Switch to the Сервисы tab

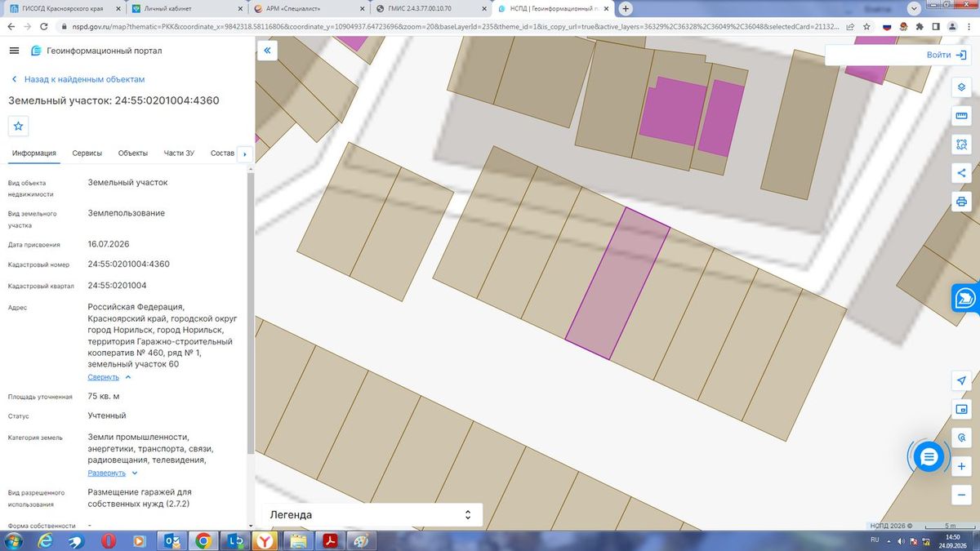[x=87, y=153]
